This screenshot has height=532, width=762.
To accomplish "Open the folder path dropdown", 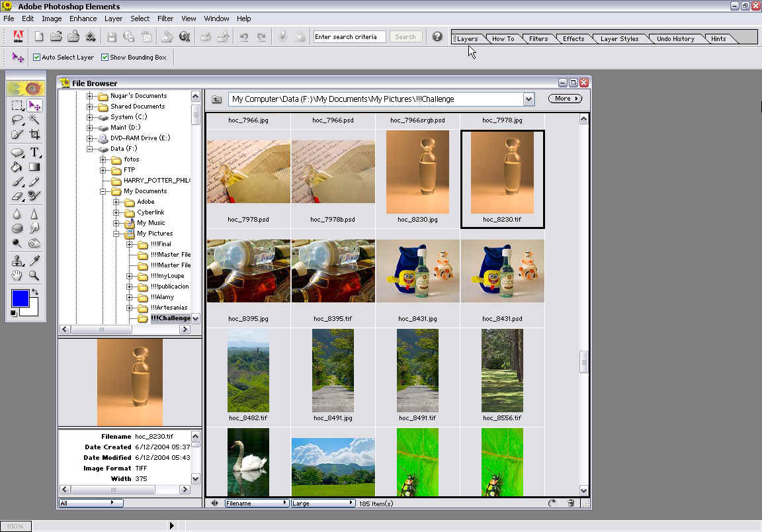I will [529, 99].
